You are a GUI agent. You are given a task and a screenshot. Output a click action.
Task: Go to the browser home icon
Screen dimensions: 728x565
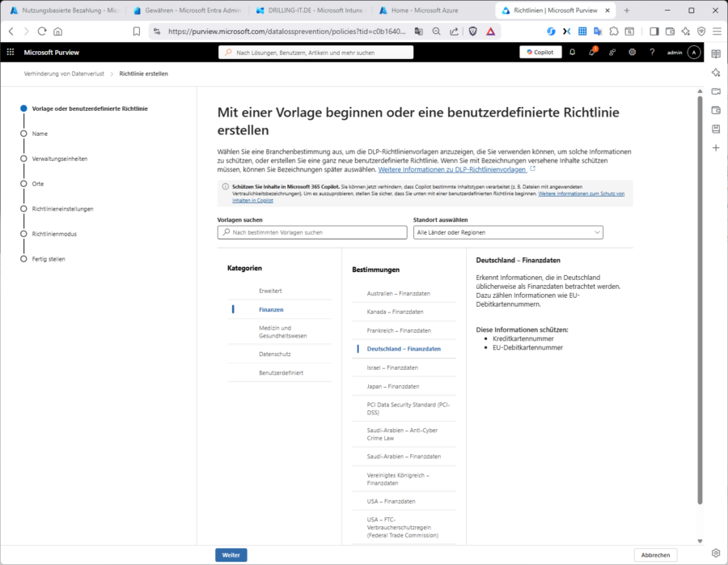tap(57, 31)
